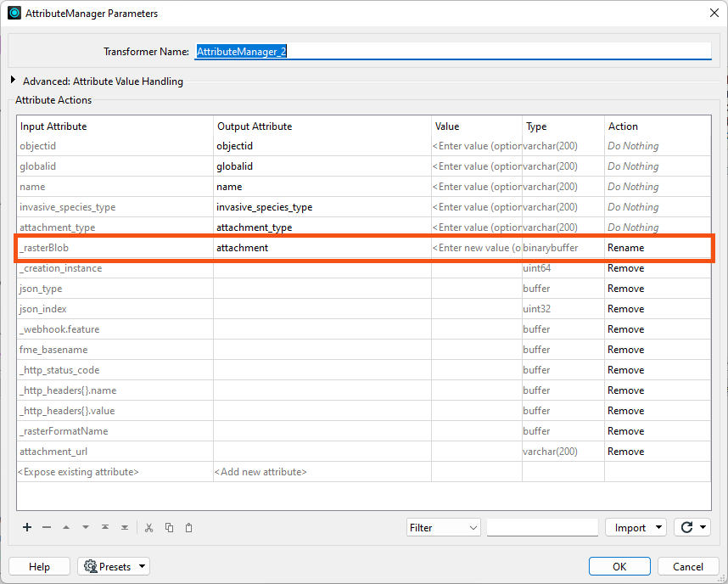Remove selected row using minus icon

coord(47,527)
